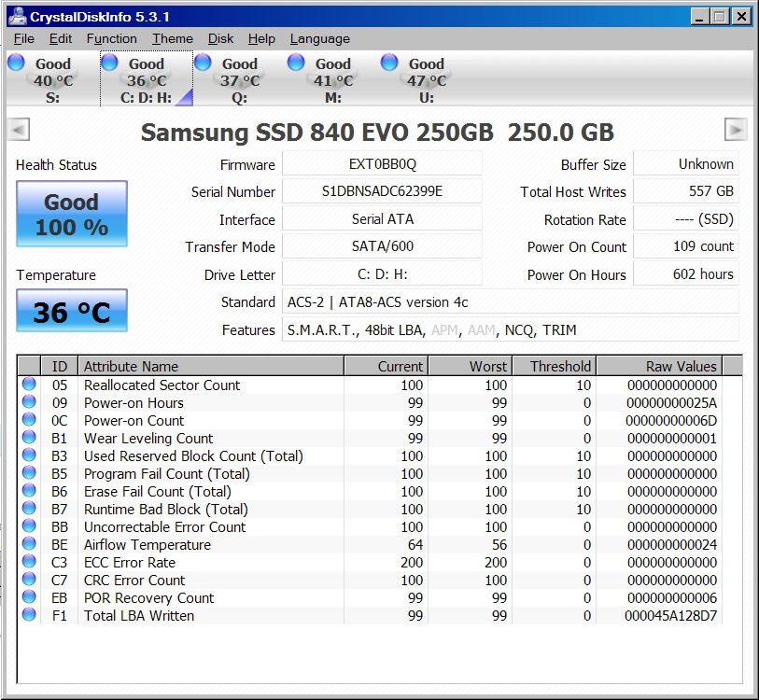Screen dimensions: 759x700
Task: Select the U: drive status orb
Action: click(x=389, y=62)
